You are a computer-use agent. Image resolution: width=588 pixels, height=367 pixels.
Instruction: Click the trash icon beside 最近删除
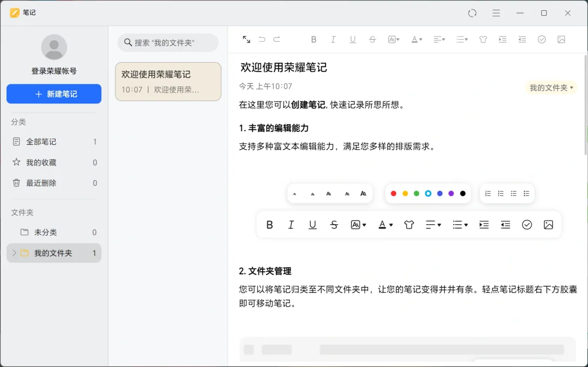(16, 182)
